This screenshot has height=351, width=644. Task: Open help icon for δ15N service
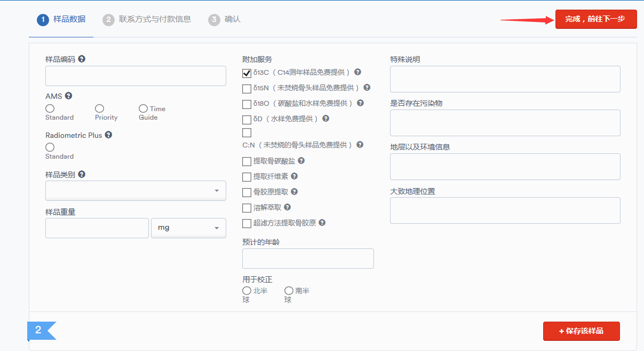[367, 88]
